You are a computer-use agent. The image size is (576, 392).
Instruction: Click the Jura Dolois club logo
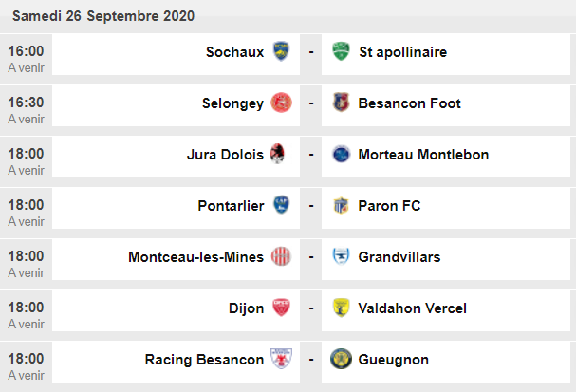click(x=281, y=155)
